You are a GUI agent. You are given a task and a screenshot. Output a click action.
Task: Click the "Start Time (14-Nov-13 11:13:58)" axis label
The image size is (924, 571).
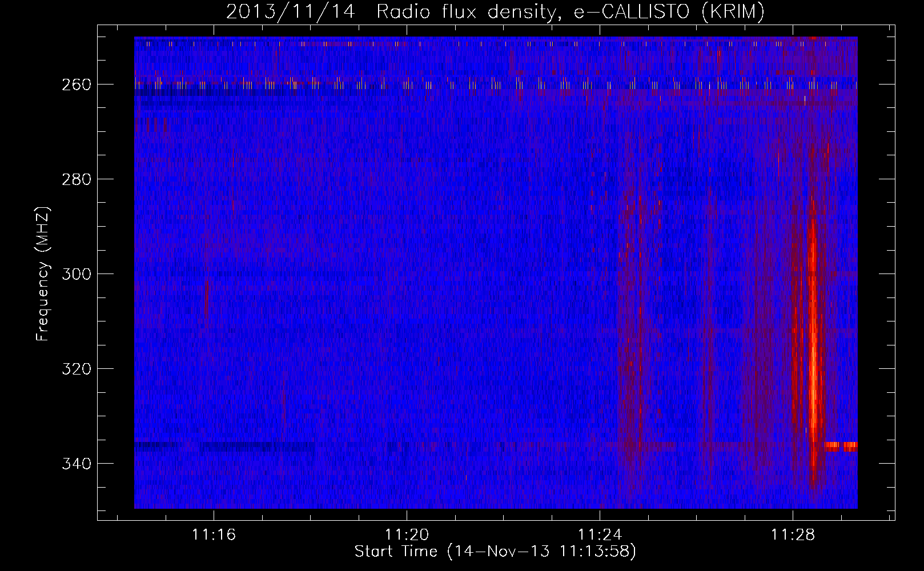(495, 552)
